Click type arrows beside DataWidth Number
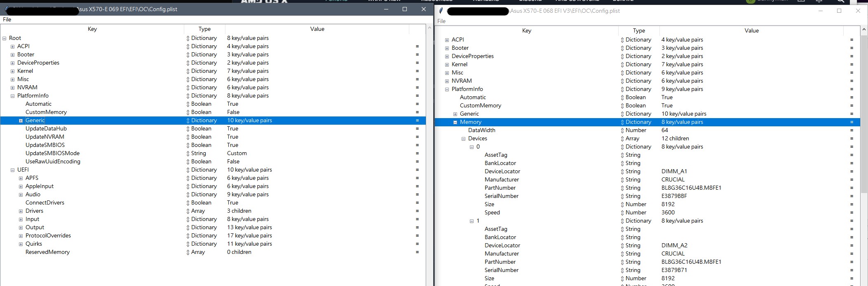 point(622,130)
